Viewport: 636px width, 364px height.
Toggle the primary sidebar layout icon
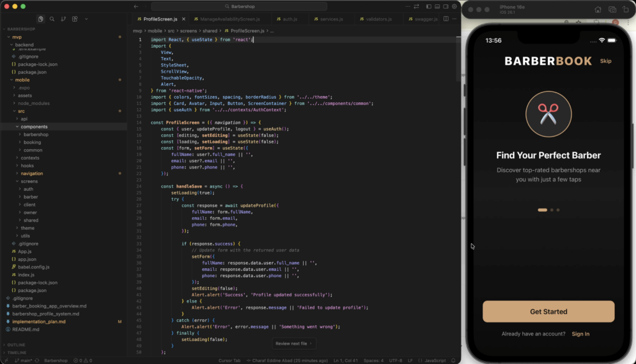tap(429, 6)
